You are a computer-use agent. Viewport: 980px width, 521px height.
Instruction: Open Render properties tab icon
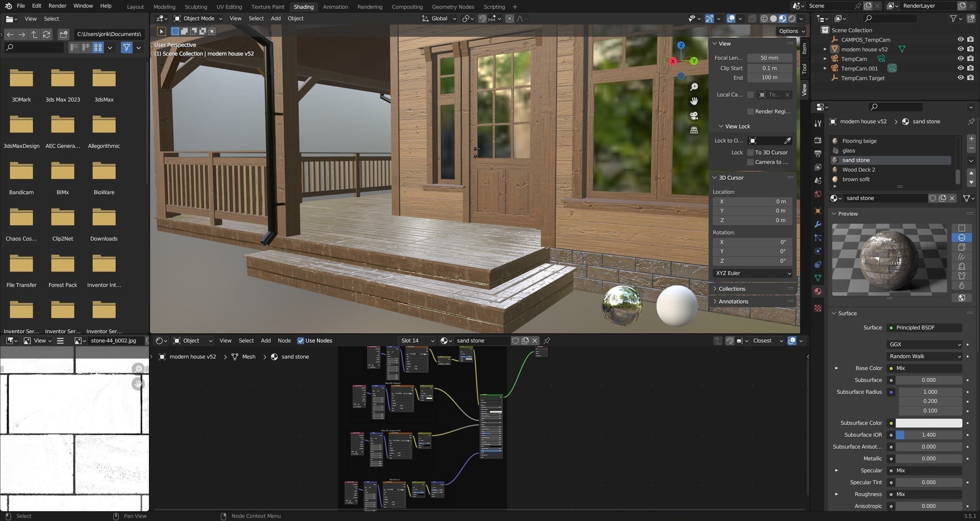818,140
